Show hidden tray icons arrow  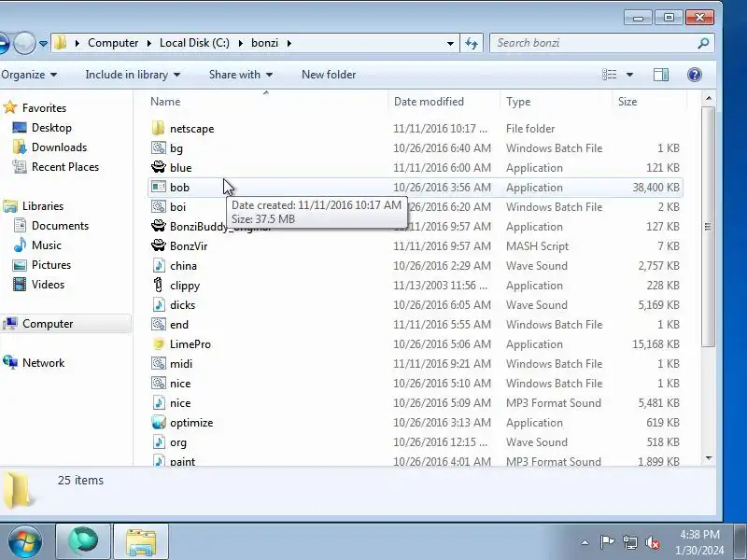coord(585,542)
